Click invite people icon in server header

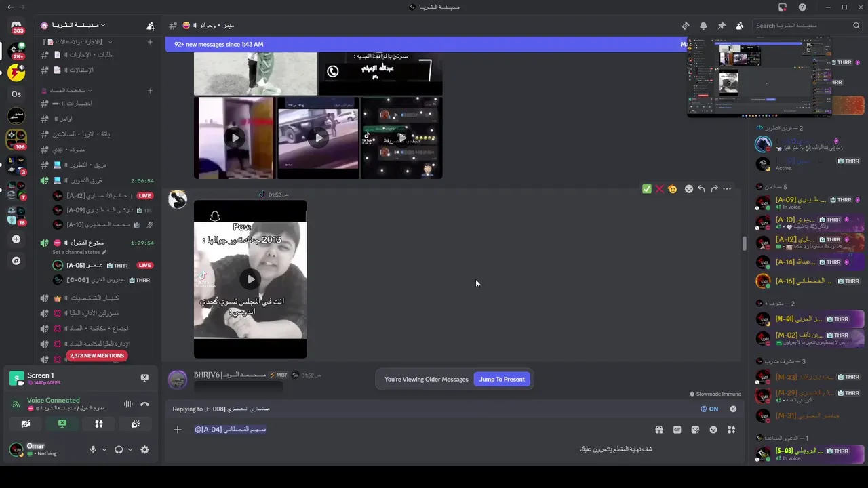click(151, 26)
